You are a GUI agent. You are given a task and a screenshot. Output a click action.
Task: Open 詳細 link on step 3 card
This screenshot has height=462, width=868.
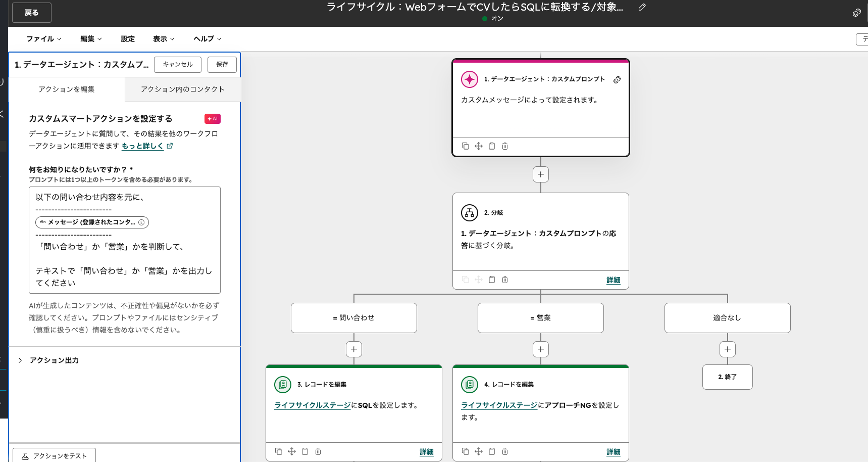pos(427,452)
